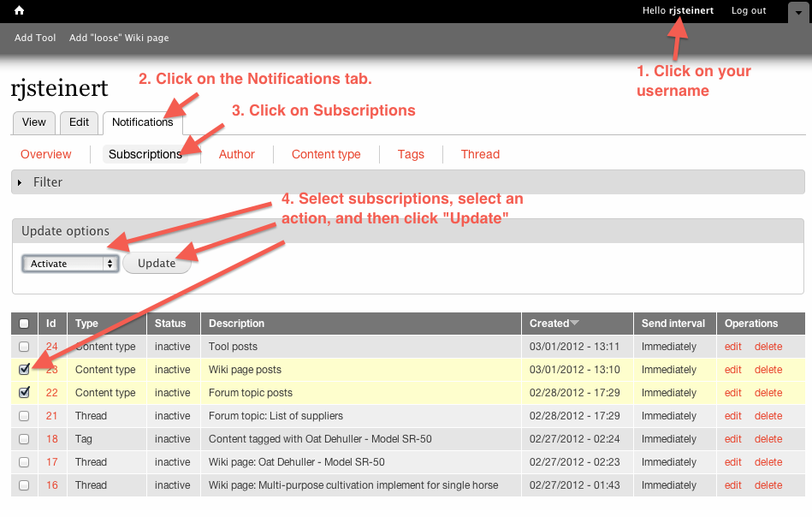Open the Overview sub-tab

(46, 154)
